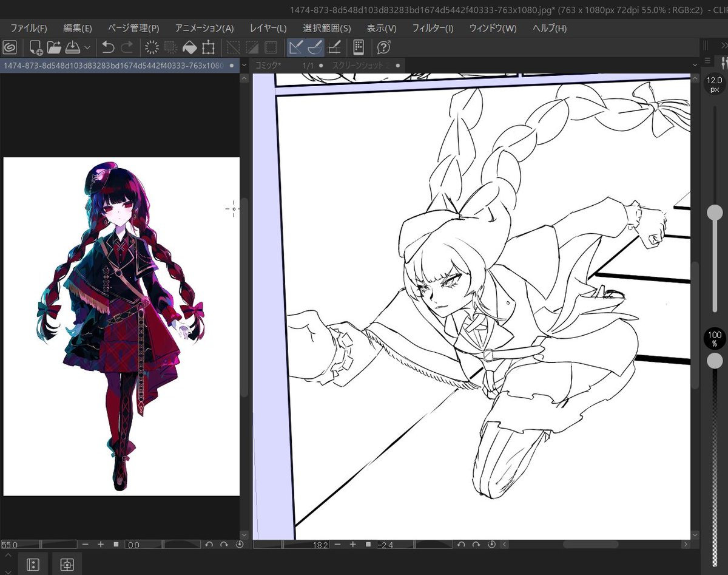
Task: Click the Clear Outside Selection icon
Action: [x=170, y=47]
